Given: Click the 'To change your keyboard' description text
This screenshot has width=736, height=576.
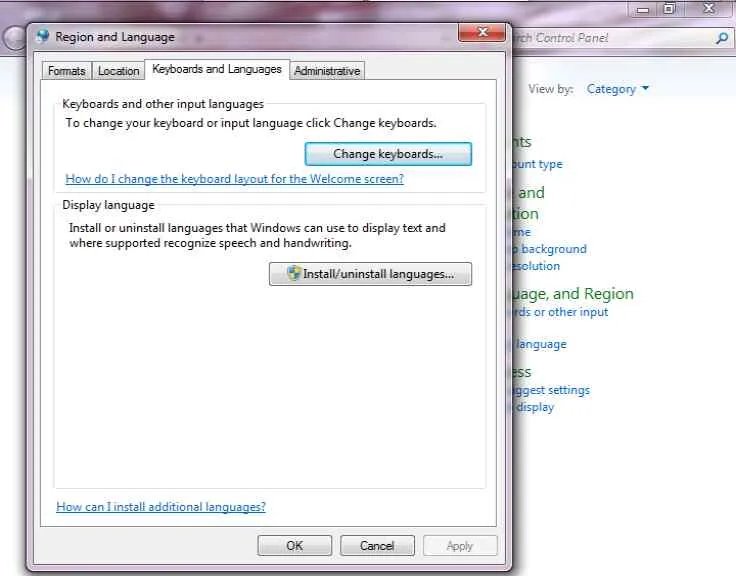Looking at the screenshot, I should click(x=251, y=123).
